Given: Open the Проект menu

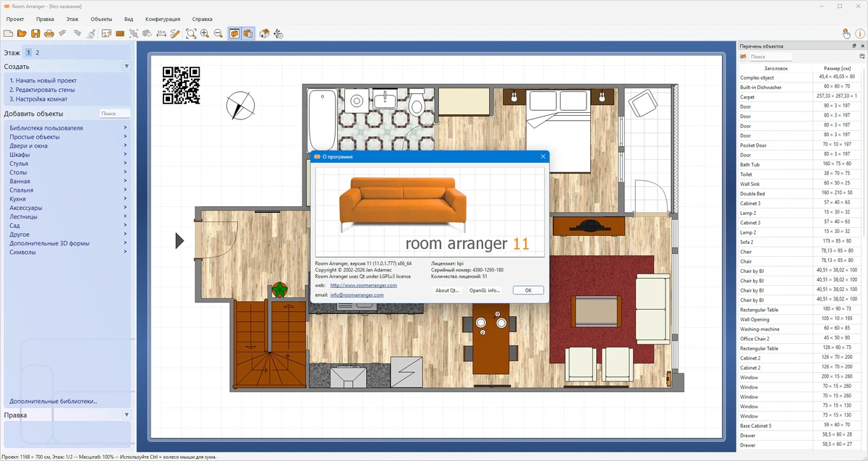Looking at the screenshot, I should click(x=14, y=19).
